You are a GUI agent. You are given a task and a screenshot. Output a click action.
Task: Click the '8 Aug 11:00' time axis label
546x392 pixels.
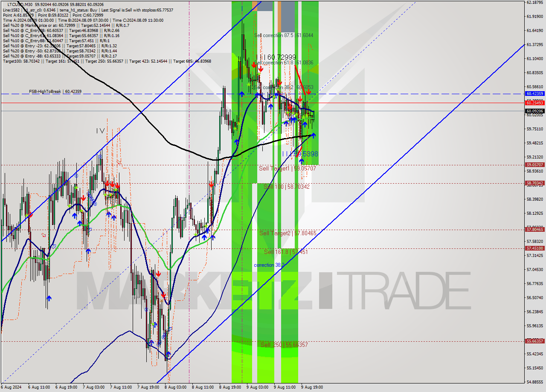pyautogui.click(x=203, y=387)
